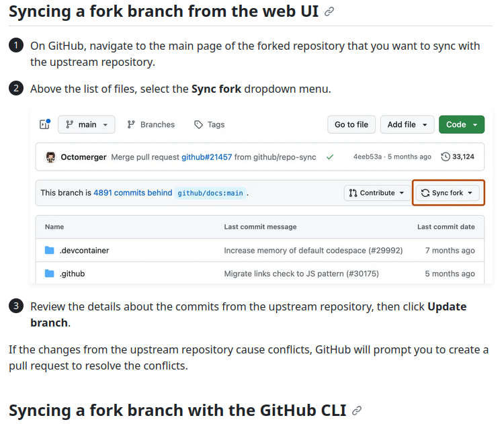Viewport: 504px width, 424px height.
Task: Open commit history showing 33,124 commits
Action: [x=457, y=157]
